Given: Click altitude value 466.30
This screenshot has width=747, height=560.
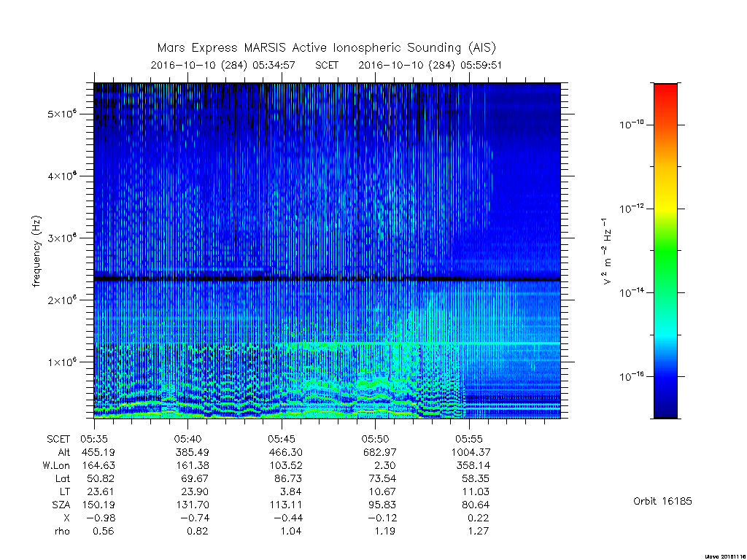Looking at the screenshot, I should click(285, 452).
